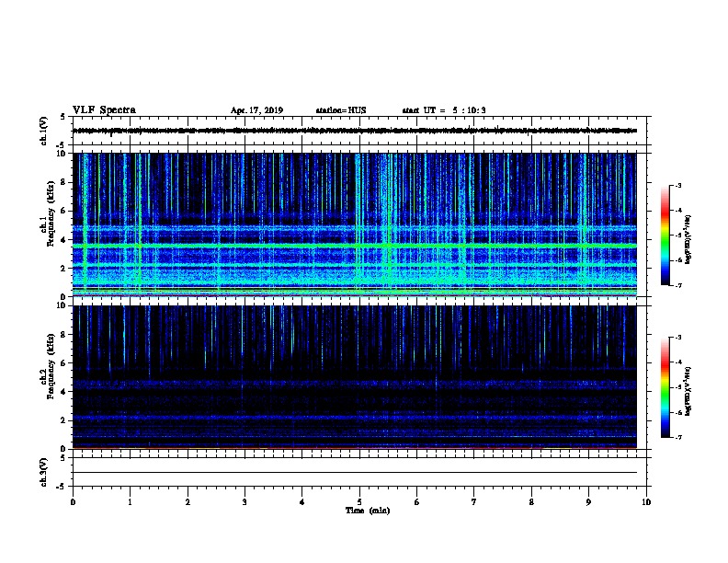Click the ch.2 "Frequency (kHz)" axis label
Image resolution: width=728 pixels, height=563 pixels.
[51, 366]
